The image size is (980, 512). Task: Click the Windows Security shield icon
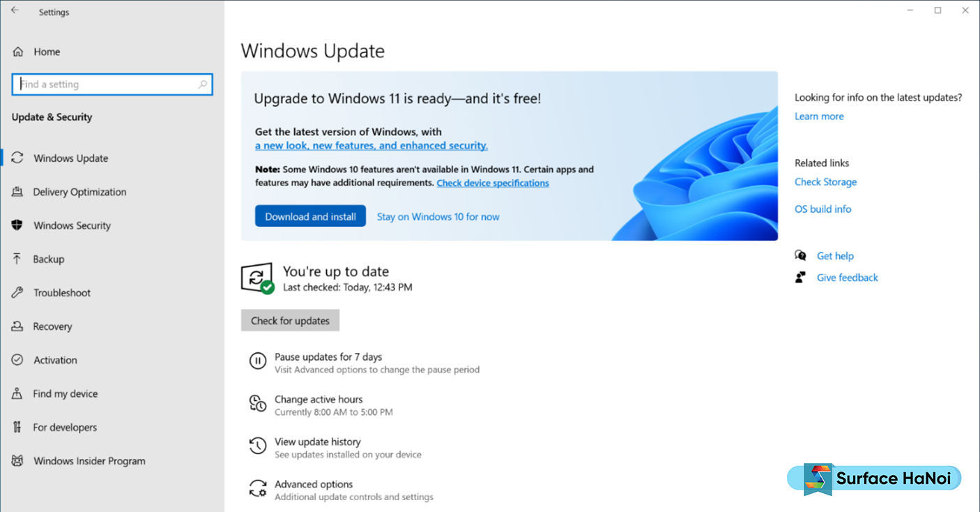coord(17,225)
